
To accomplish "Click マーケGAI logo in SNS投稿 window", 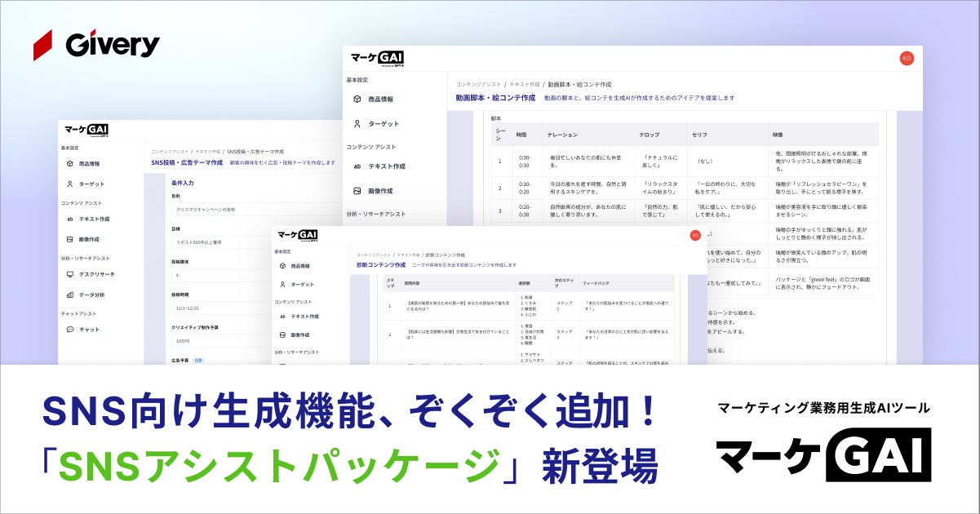I will tap(86, 131).
